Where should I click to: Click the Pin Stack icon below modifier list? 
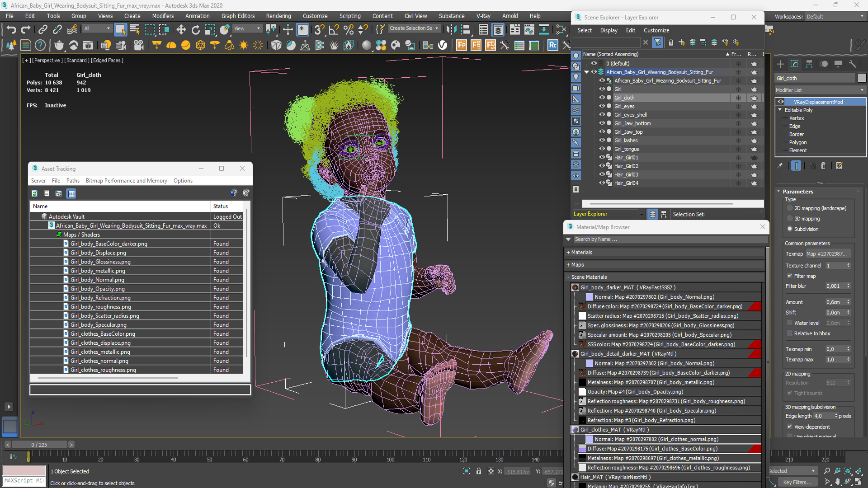point(780,166)
